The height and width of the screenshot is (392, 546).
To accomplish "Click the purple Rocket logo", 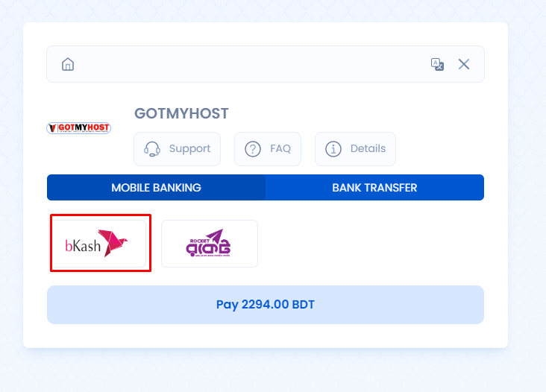I will pos(209,244).
